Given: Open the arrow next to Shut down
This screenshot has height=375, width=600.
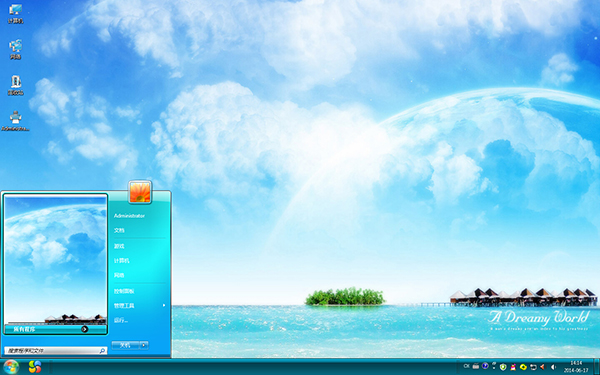Looking at the screenshot, I should tap(144, 345).
